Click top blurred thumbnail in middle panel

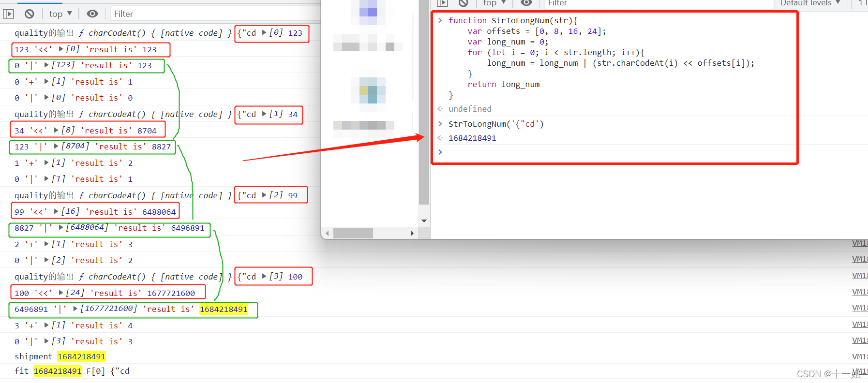click(368, 12)
